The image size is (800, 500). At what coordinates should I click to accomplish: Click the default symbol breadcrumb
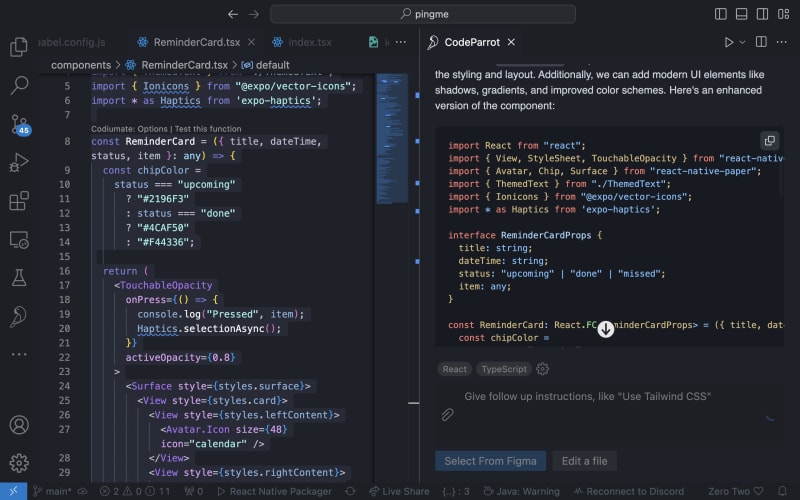272,65
